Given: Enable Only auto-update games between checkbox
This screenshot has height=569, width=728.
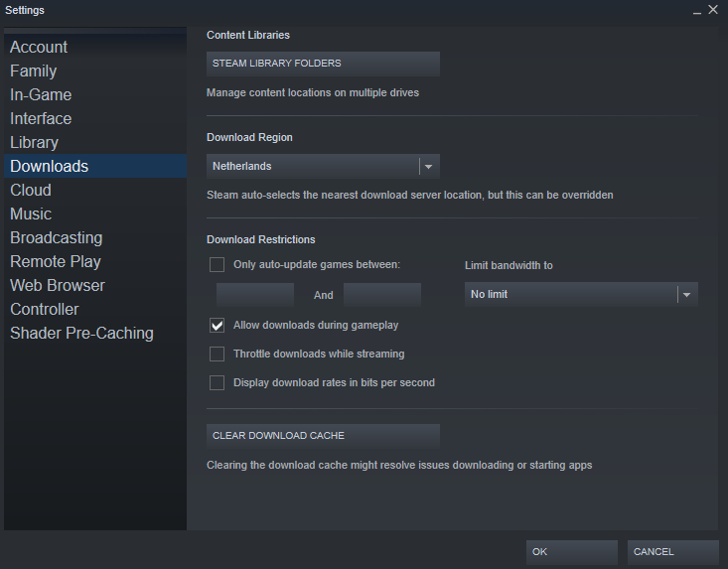Looking at the screenshot, I should pyautogui.click(x=217, y=264).
